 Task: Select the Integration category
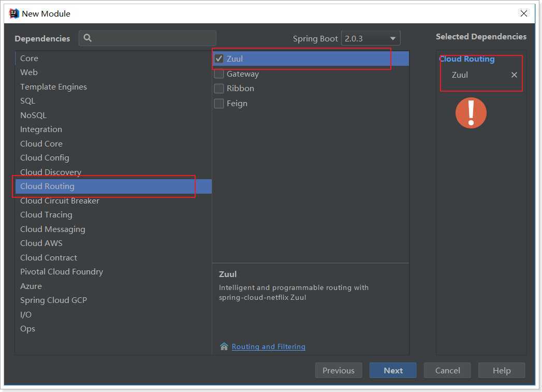click(x=113, y=129)
